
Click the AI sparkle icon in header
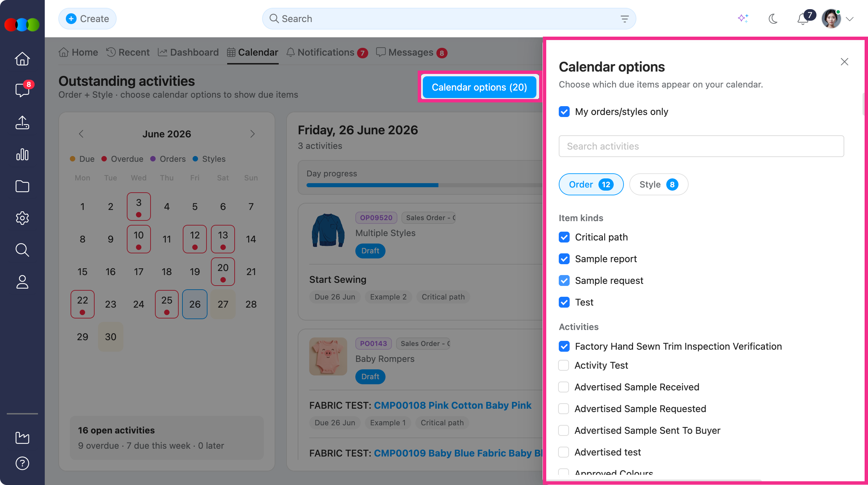[x=743, y=19]
